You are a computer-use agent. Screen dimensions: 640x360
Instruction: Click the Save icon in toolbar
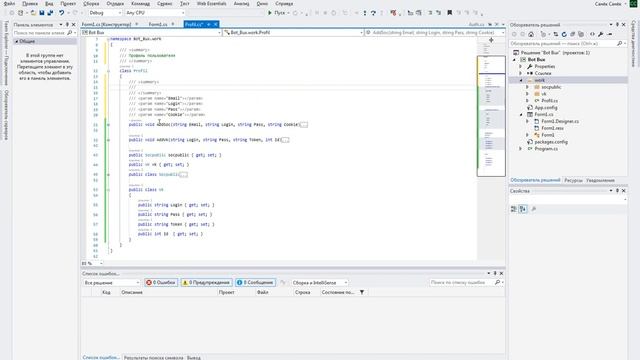coord(42,13)
